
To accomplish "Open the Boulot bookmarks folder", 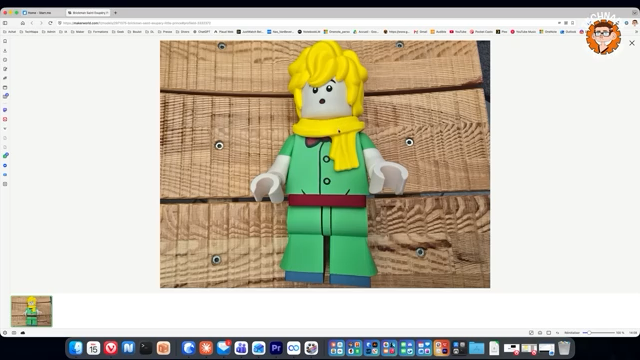I will click(135, 31).
